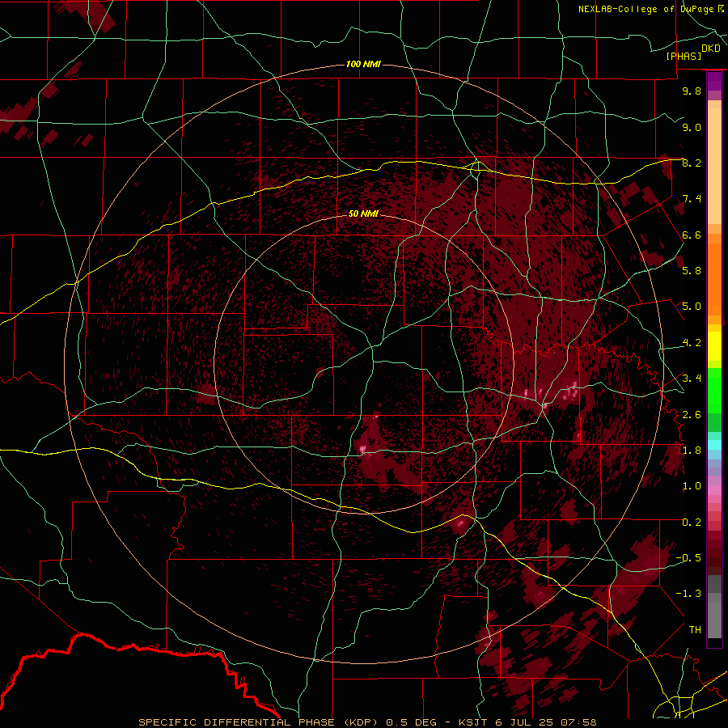This screenshot has height=728, width=728.
Task: Pick the purple swatch atop color bar
Action: coord(714,81)
